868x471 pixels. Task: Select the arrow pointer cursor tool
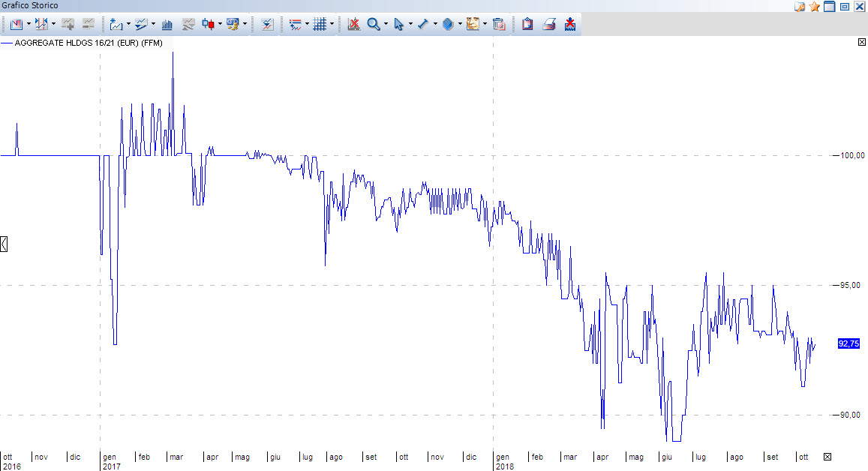point(398,24)
